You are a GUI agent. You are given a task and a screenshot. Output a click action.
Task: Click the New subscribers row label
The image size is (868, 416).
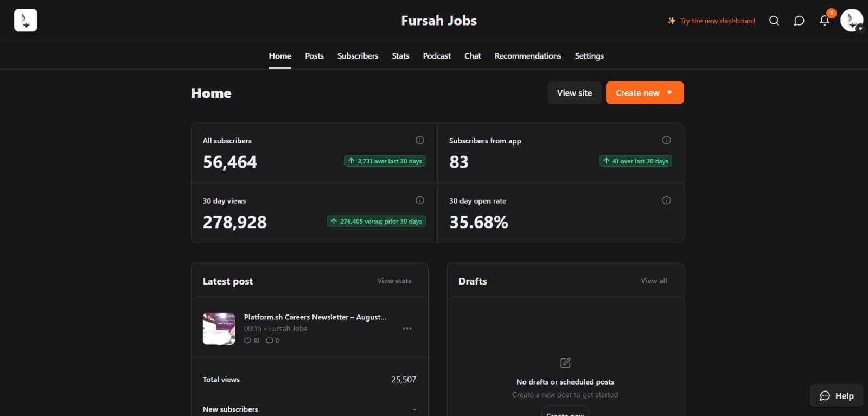click(x=231, y=409)
